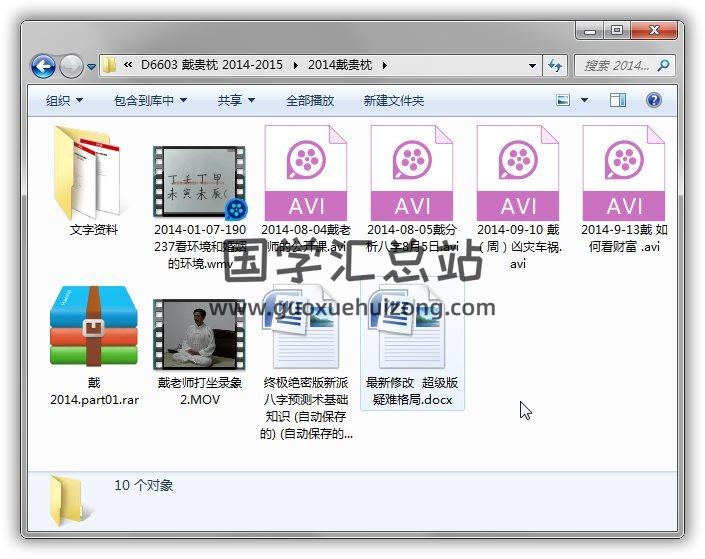Image resolution: width=705 pixels, height=559 pixels.
Task: Expand view options dropdown arrow
Action: click(584, 100)
